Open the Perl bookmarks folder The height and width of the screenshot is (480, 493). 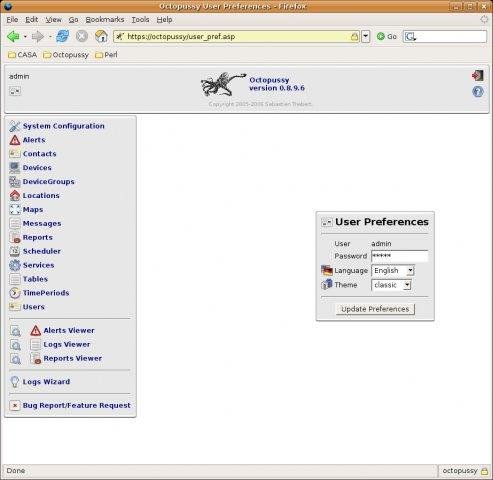pyautogui.click(x=106, y=55)
